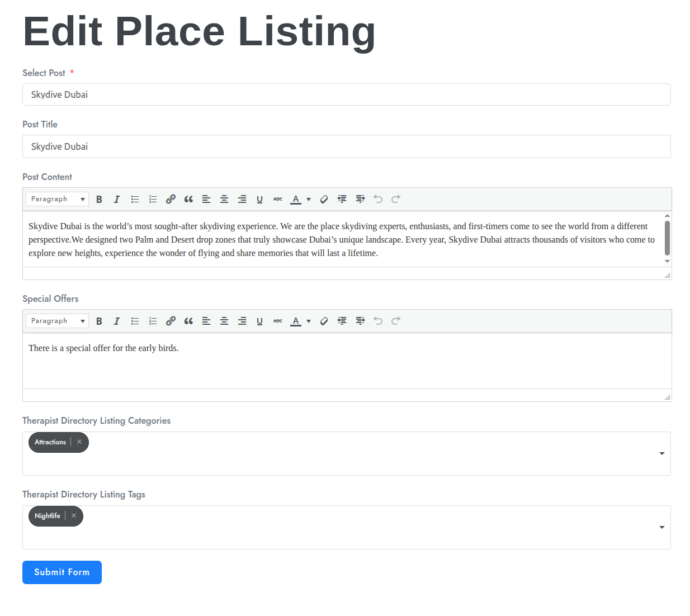The width and height of the screenshot is (690, 616).
Task: Open text color picker arrow in Post Content
Action: coord(309,200)
